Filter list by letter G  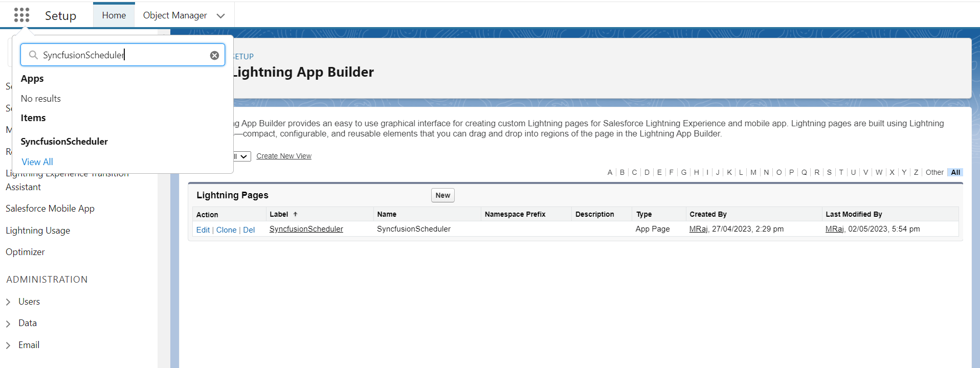point(684,172)
